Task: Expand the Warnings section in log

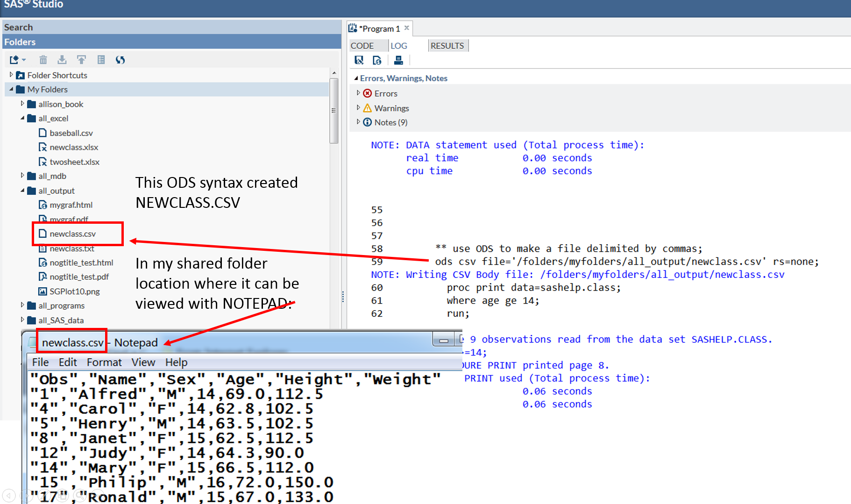Action: [358, 107]
